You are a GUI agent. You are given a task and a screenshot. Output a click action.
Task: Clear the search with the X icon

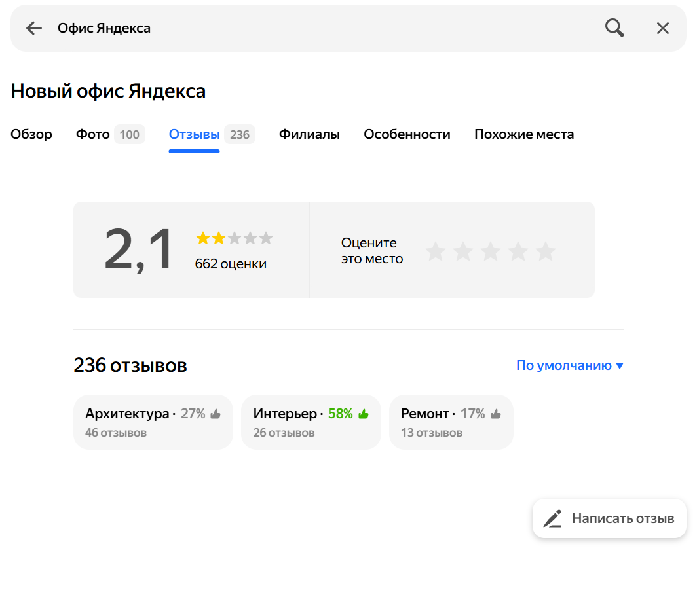click(663, 28)
